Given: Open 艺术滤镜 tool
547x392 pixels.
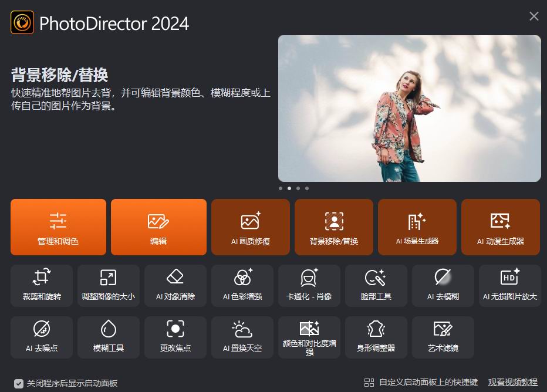Looking at the screenshot, I should 443,337.
